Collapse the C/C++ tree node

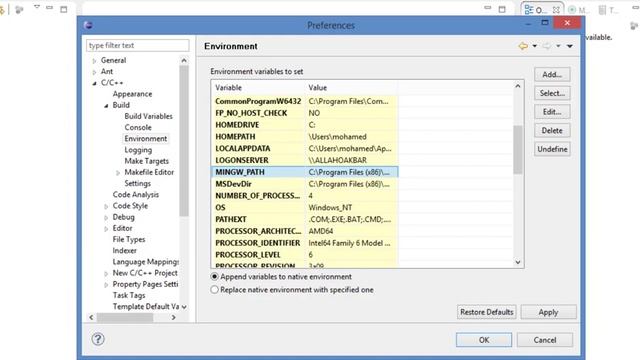tap(94, 83)
